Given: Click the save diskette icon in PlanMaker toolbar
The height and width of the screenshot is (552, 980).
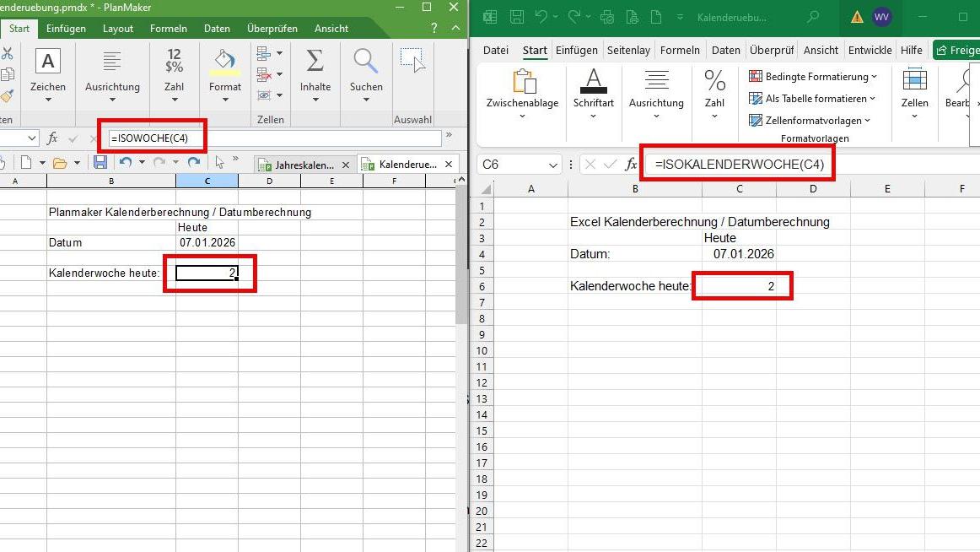Looking at the screenshot, I should pyautogui.click(x=100, y=162).
